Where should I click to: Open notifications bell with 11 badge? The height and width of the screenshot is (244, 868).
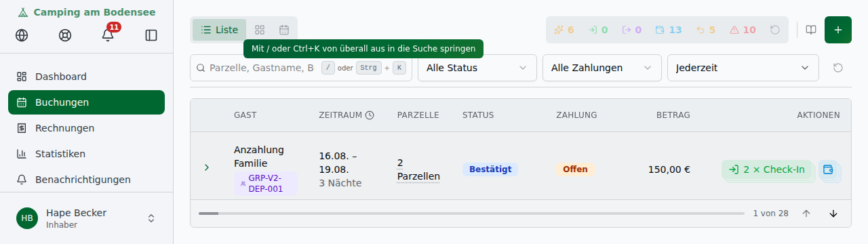(x=108, y=35)
